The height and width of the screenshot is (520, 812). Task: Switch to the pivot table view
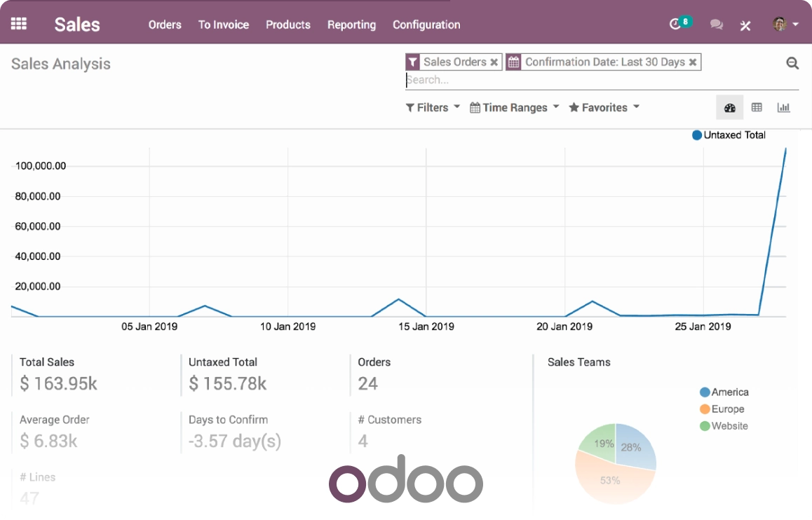(x=757, y=107)
